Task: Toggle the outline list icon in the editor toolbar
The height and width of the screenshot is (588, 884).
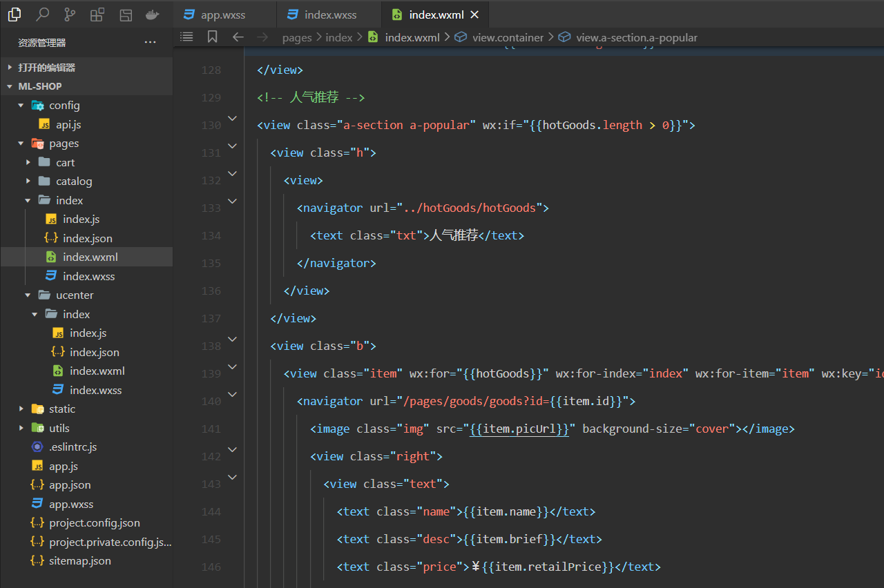Action: 186,37
